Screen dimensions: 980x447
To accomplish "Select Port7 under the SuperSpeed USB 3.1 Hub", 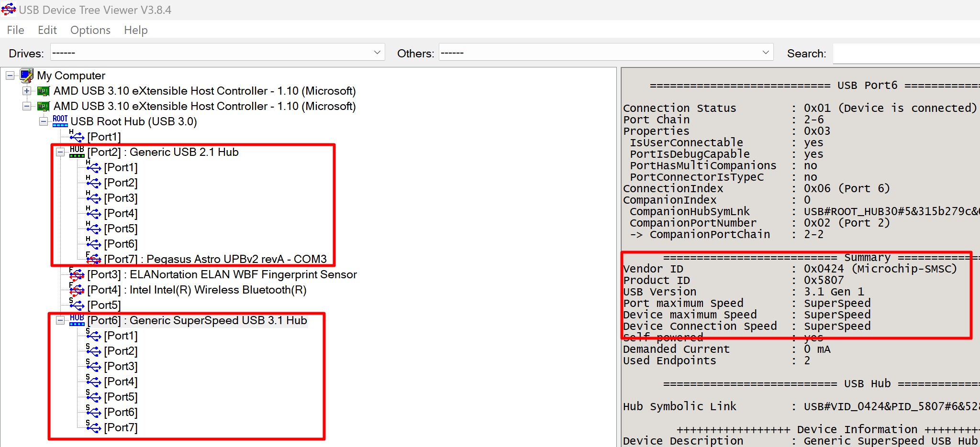I will pyautogui.click(x=121, y=427).
